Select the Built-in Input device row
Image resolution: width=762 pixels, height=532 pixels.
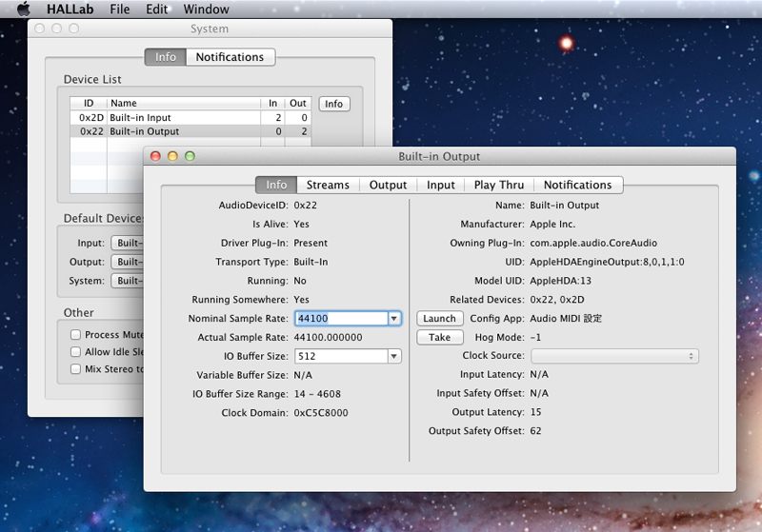[181, 118]
